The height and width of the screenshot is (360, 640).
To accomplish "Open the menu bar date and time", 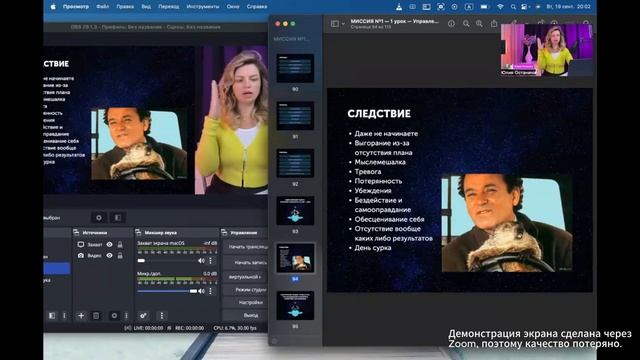I will click(x=568, y=7).
